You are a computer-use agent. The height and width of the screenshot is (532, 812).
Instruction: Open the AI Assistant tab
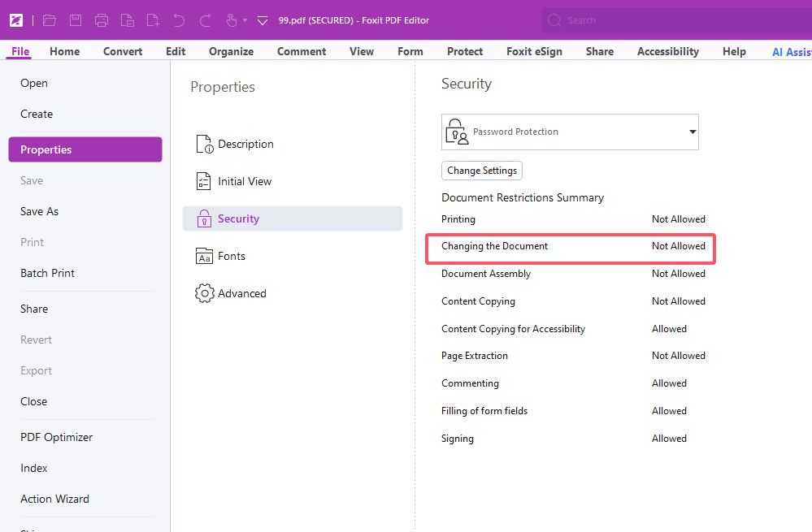[792, 52]
